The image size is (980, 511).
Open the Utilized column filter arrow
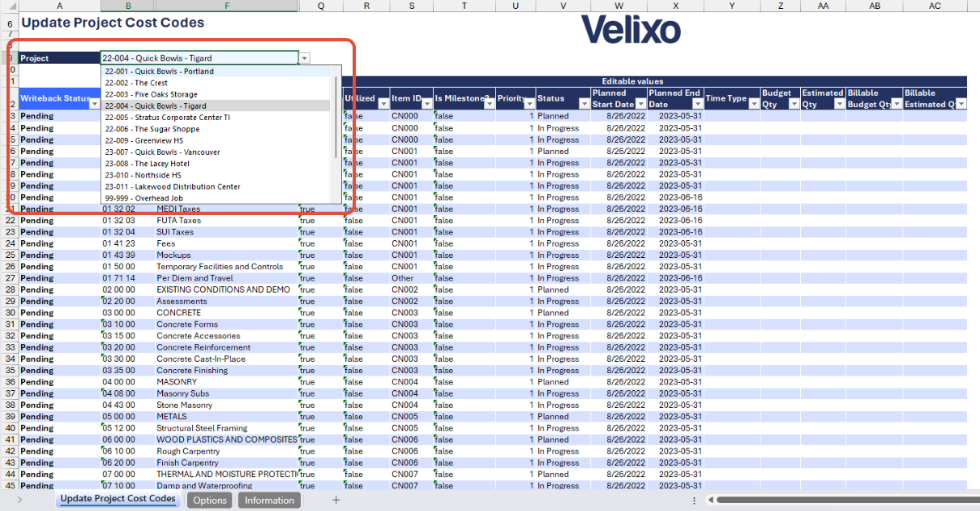383,105
